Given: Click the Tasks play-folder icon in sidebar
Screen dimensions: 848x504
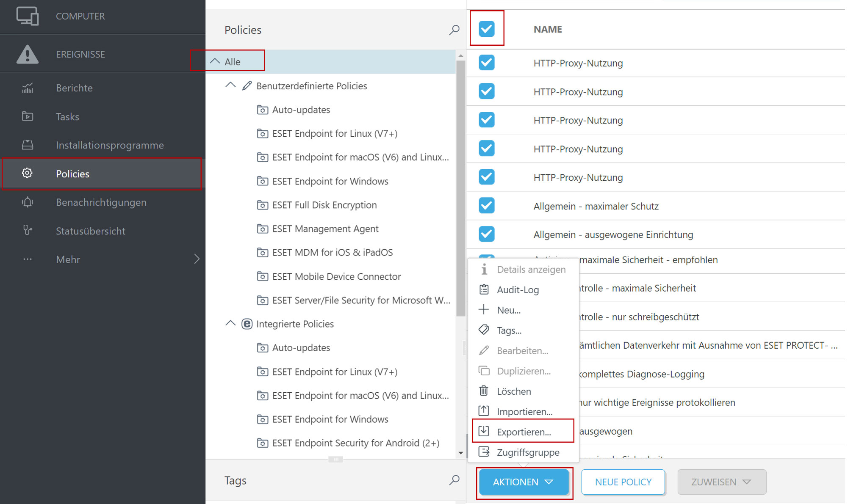Looking at the screenshot, I should tap(28, 116).
